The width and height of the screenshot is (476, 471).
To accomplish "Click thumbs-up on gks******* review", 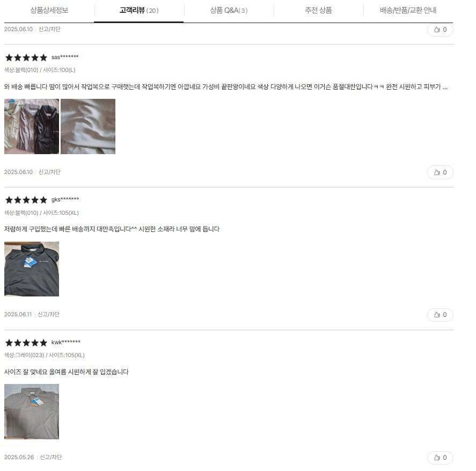I will [x=440, y=315].
